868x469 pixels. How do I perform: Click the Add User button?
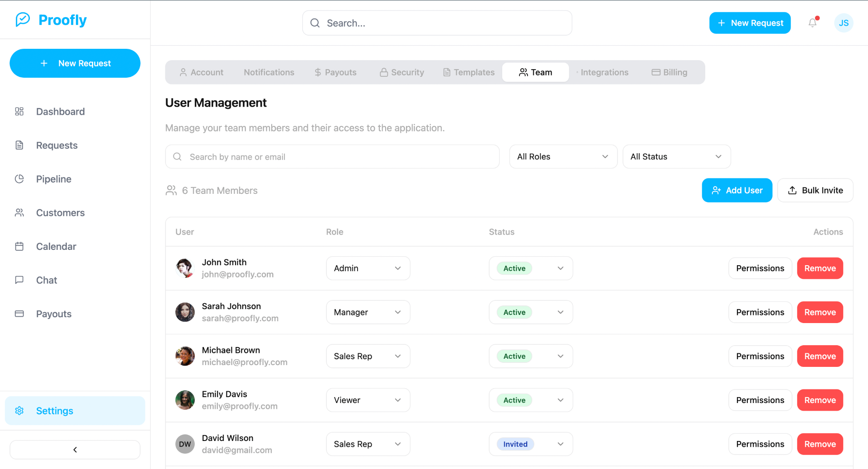736,190
